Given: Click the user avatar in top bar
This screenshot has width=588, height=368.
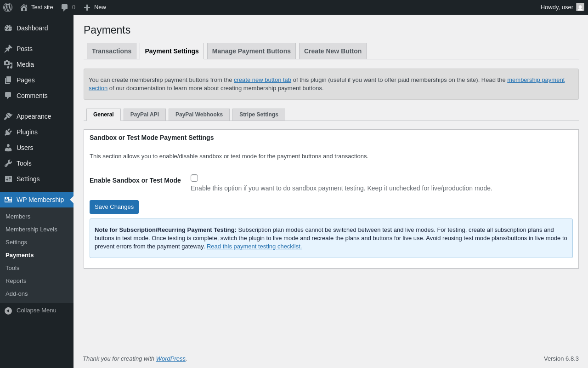Looking at the screenshot, I should 580,7.
